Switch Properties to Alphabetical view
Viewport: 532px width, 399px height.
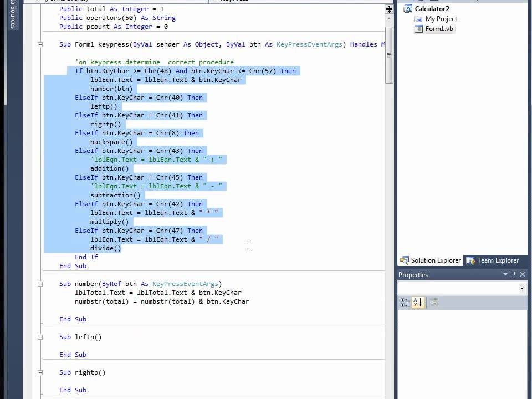point(418,303)
